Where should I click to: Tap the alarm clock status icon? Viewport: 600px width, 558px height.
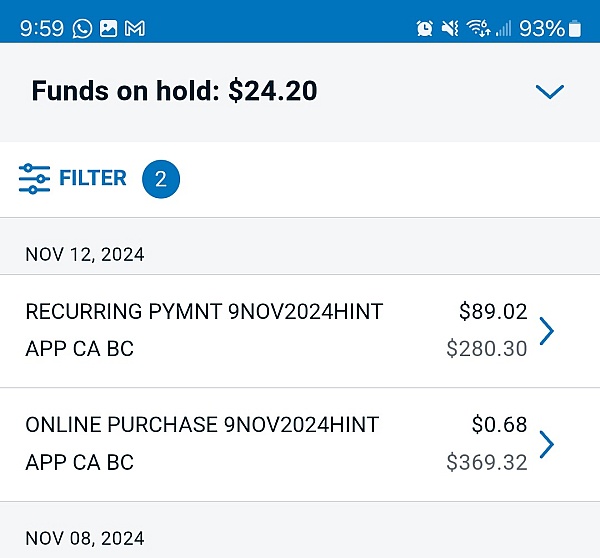coord(424,28)
